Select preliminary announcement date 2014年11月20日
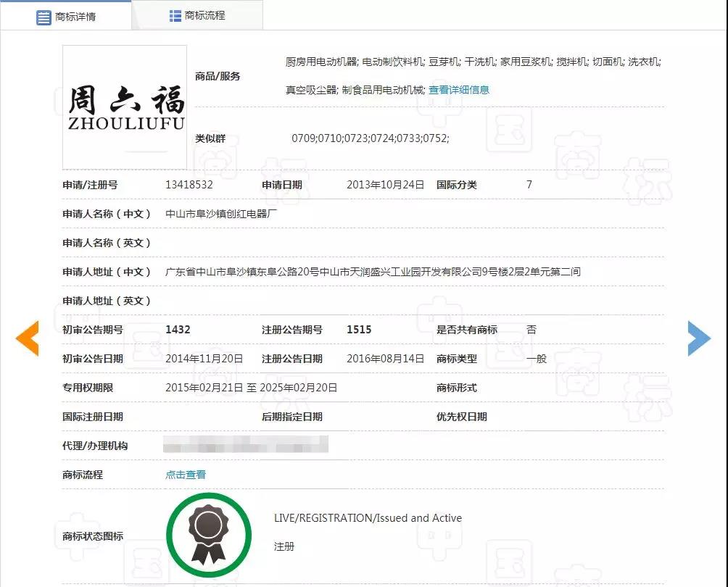The width and height of the screenshot is (728, 587). coord(204,359)
